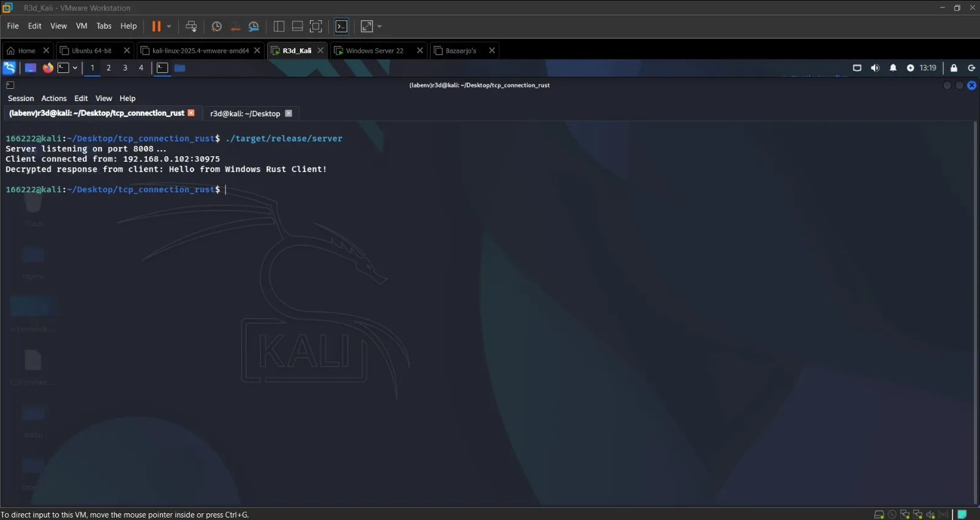Open the VMware Edit menu
The width and height of the screenshot is (980, 520).
tap(35, 26)
